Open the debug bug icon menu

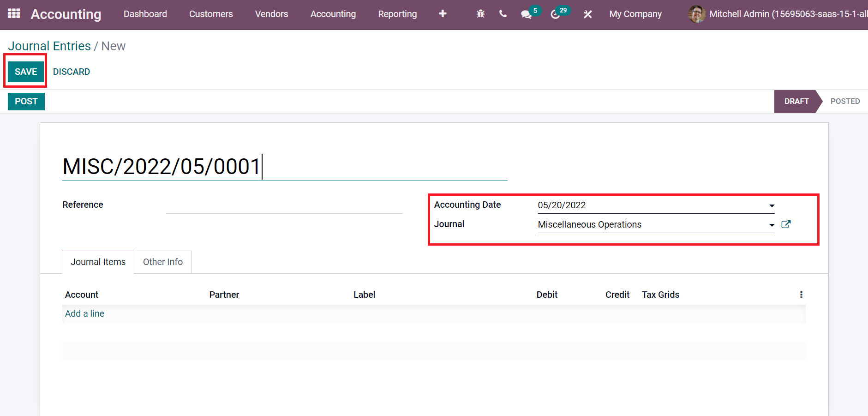click(480, 14)
